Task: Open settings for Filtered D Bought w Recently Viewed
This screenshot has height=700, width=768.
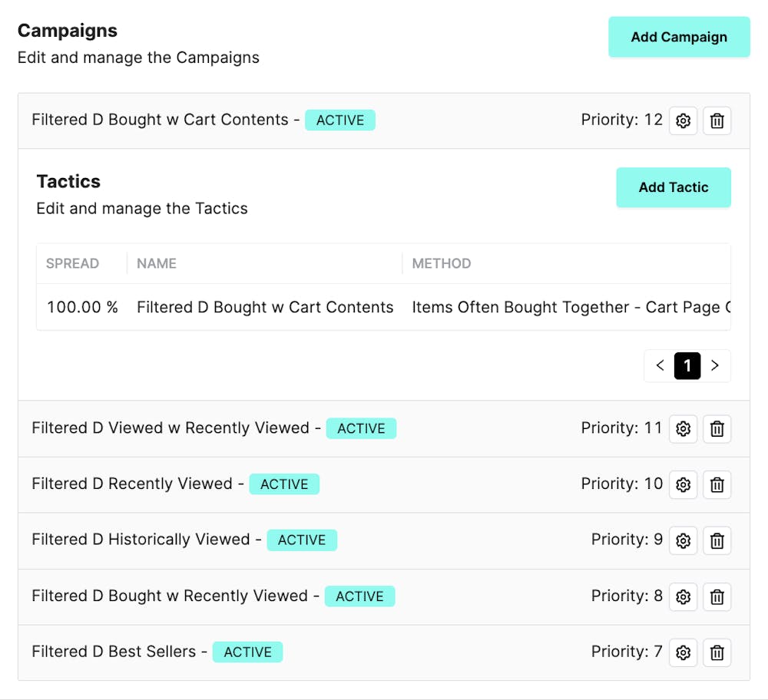Action: (x=683, y=596)
